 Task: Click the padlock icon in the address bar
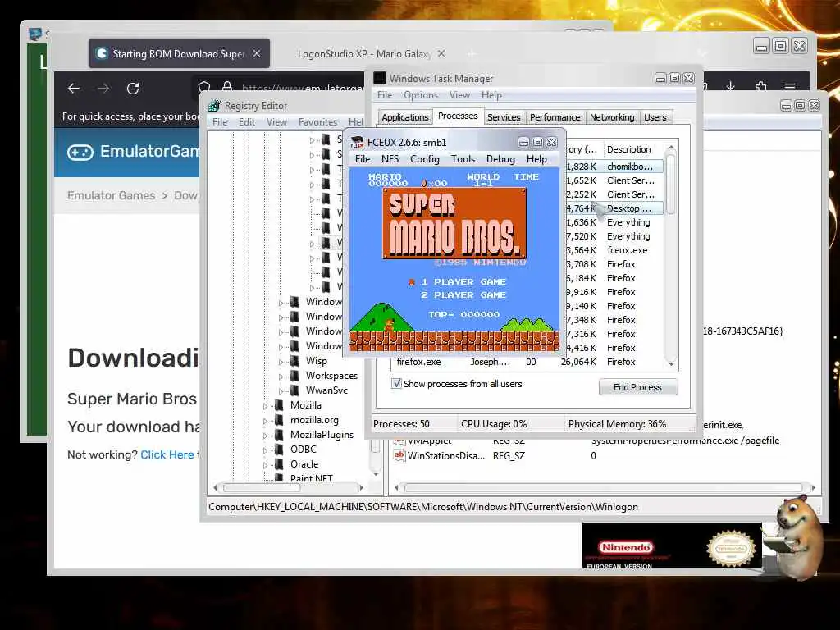227,87
